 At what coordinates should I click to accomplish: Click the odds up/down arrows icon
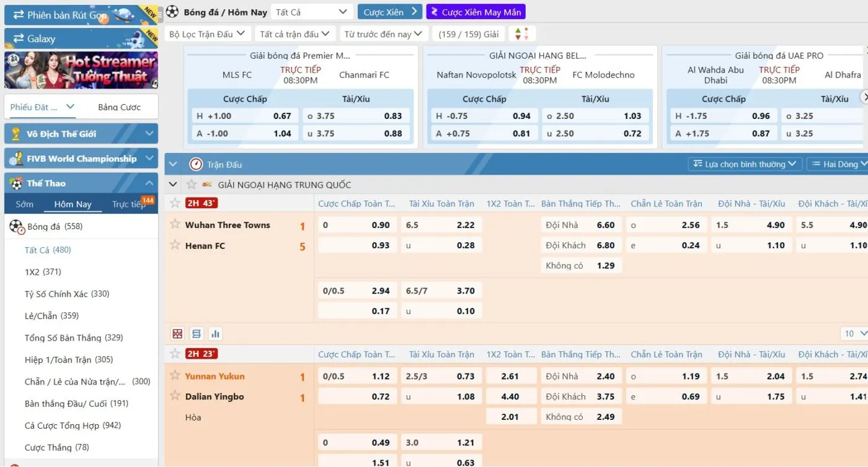tap(522, 34)
